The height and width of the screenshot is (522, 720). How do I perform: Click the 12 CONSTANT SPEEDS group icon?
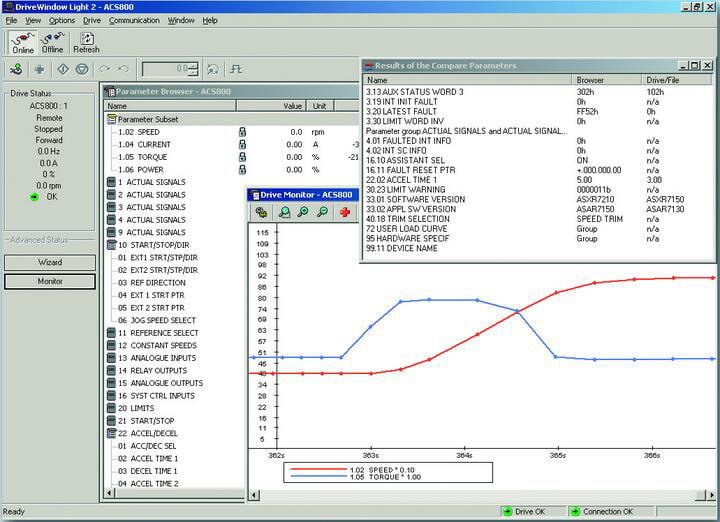[x=111, y=346]
